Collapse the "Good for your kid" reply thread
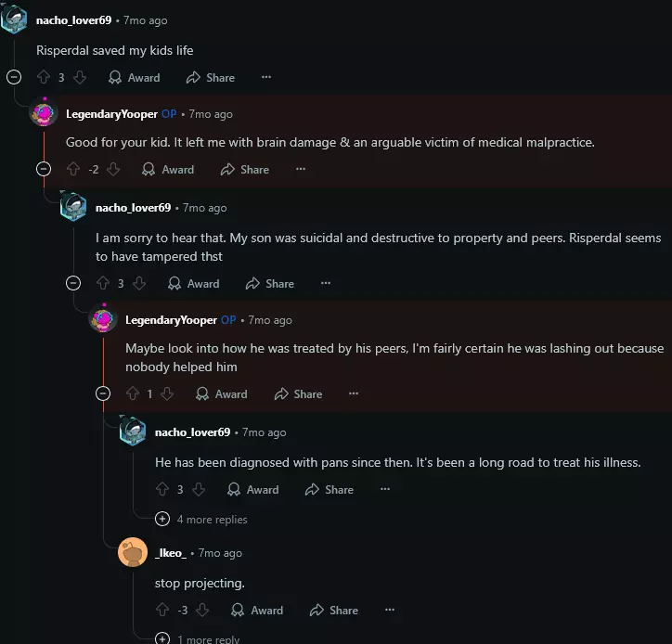The width and height of the screenshot is (672, 644). click(44, 169)
